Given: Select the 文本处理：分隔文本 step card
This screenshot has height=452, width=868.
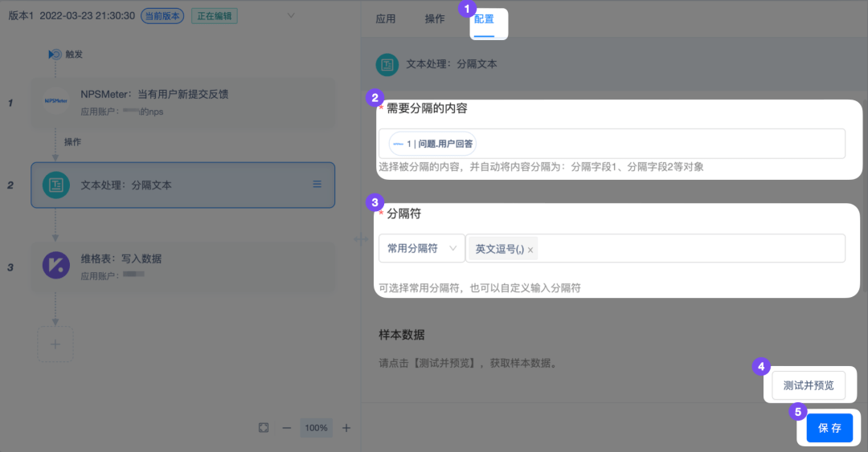Looking at the screenshot, I should 182,185.
